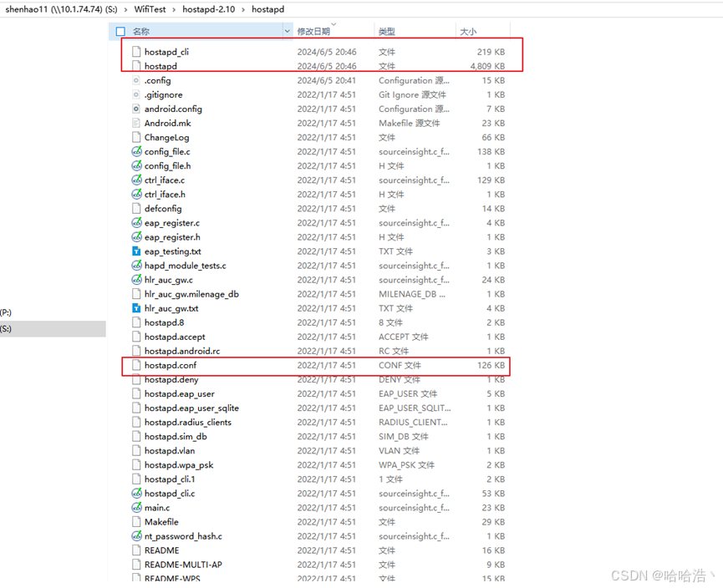Click the file name hostapd.radius_clients
Image resolution: width=723 pixels, height=588 pixels.
click(188, 423)
